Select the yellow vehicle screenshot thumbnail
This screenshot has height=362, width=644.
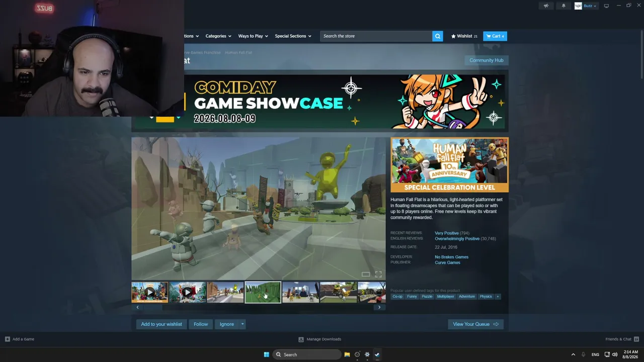tap(338, 292)
